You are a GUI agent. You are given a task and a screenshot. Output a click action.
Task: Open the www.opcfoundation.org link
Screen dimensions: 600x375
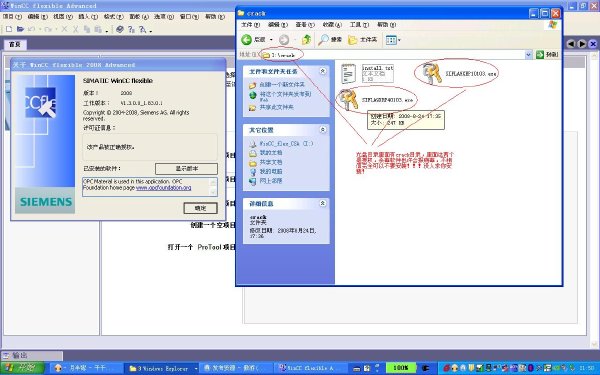(163, 188)
